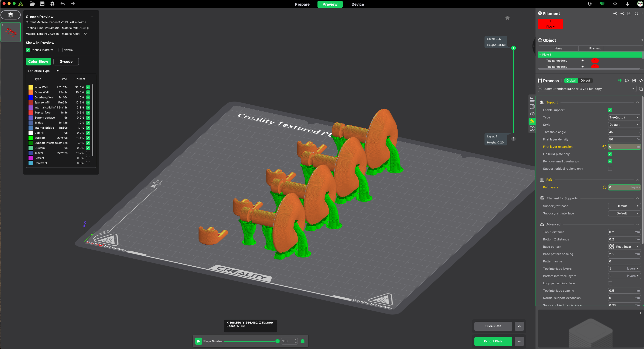Screen dimensions: 644x349
Task: Reset view with the home icon
Action: click(x=507, y=18)
